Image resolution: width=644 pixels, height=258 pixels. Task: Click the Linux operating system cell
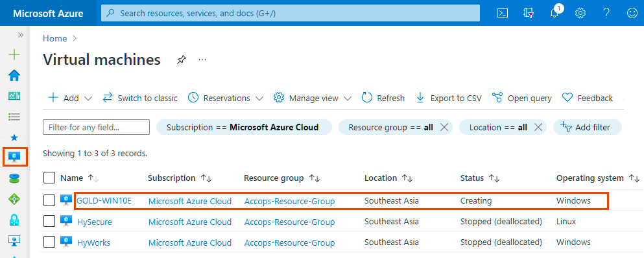(566, 222)
